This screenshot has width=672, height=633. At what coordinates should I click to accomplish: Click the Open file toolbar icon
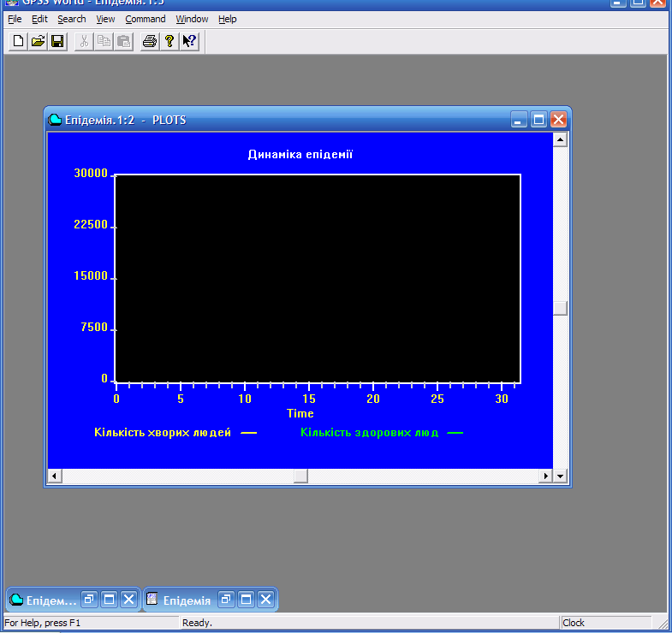pos(38,41)
